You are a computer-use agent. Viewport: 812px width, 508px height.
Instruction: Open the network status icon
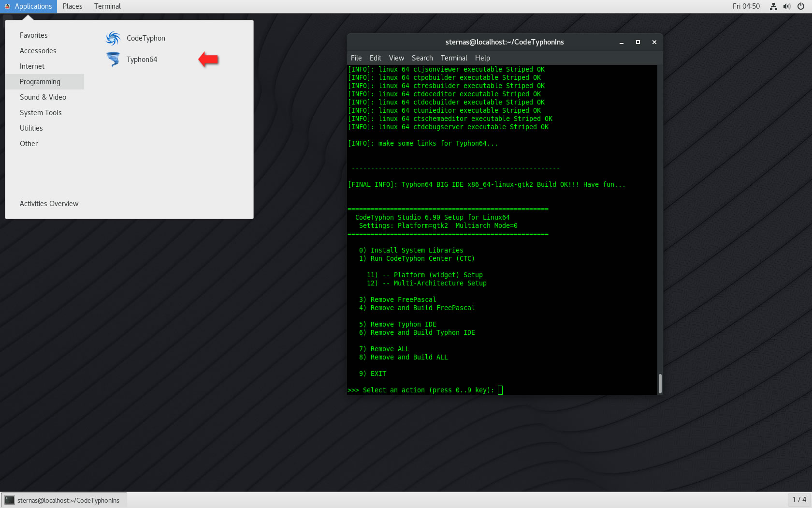pyautogui.click(x=773, y=6)
